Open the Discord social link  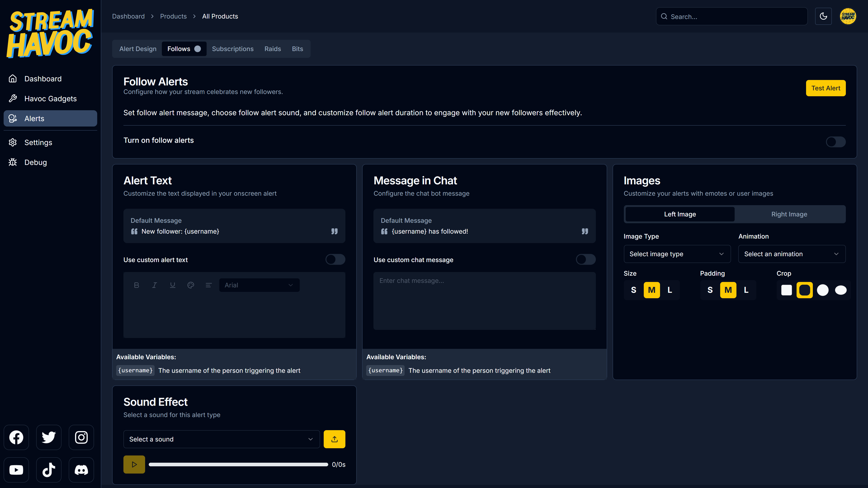coord(81,470)
